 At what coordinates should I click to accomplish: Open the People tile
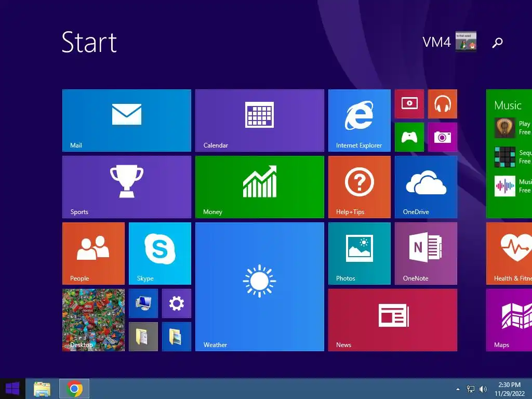click(x=94, y=254)
